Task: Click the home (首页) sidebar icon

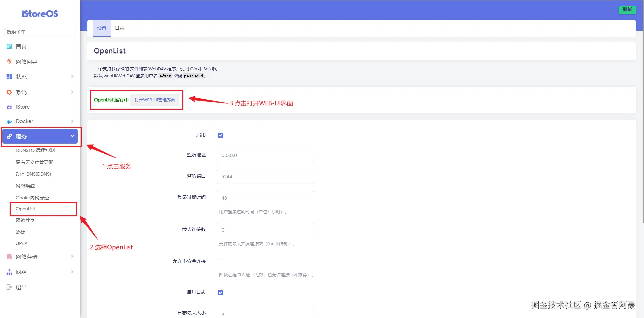Action: click(x=9, y=46)
